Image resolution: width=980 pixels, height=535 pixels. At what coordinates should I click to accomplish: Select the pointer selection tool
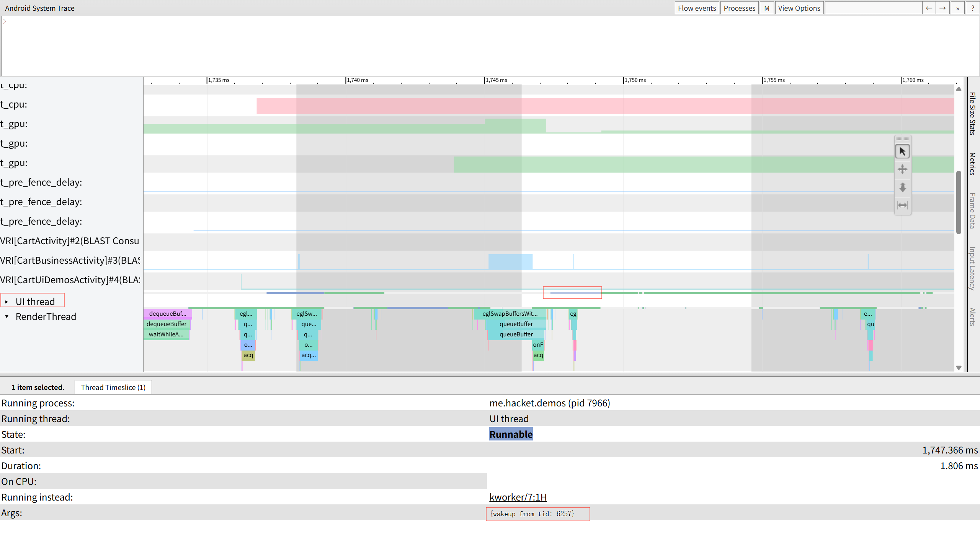click(902, 152)
